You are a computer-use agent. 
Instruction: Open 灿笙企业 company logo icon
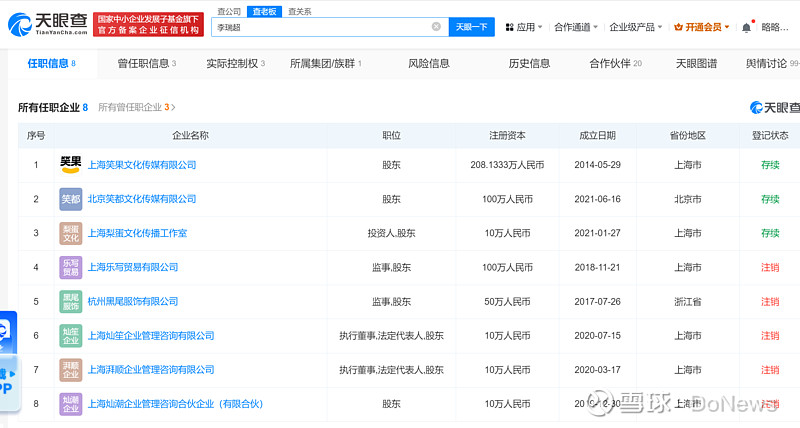pos(70,336)
